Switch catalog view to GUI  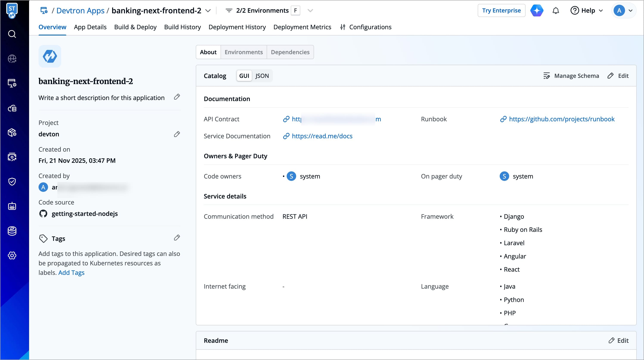click(244, 76)
